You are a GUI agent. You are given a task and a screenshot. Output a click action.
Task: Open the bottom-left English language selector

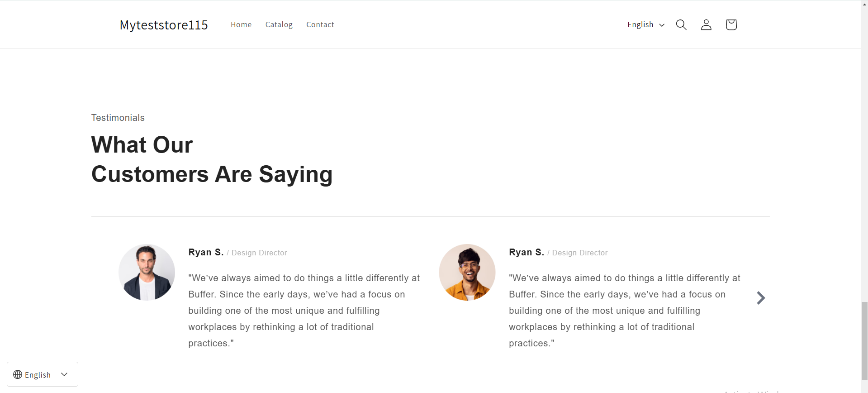click(x=42, y=374)
